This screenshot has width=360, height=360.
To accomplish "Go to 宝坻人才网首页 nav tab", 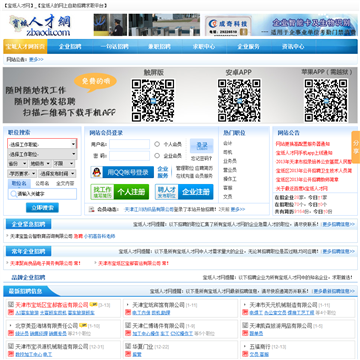I will coord(25,46).
